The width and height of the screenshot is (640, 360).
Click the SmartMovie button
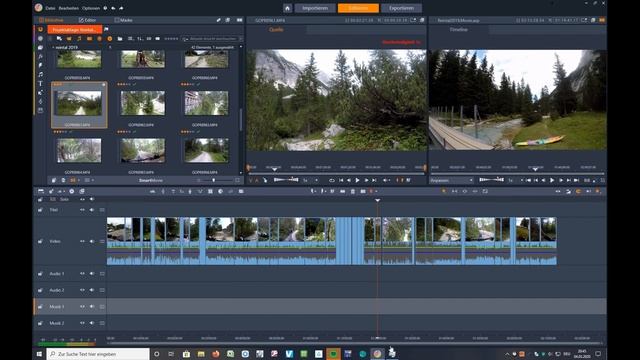[151, 180]
